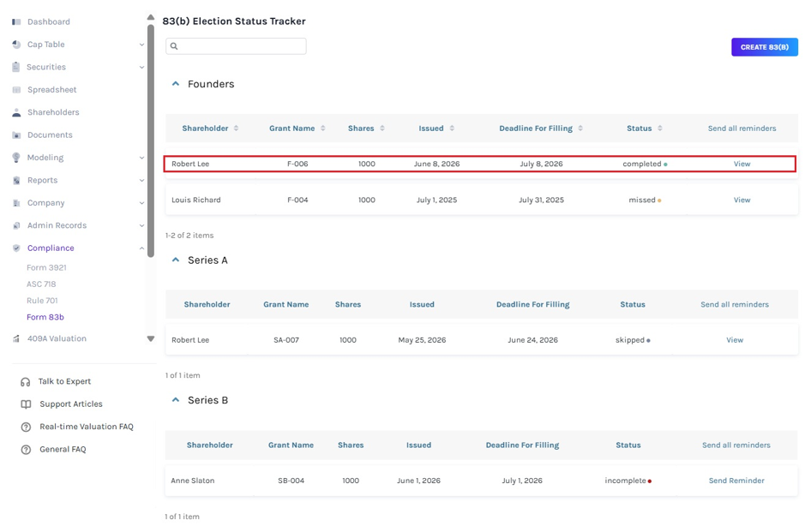Click the sidebar scrollbar thumb
The width and height of the screenshot is (805, 532).
click(x=150, y=141)
